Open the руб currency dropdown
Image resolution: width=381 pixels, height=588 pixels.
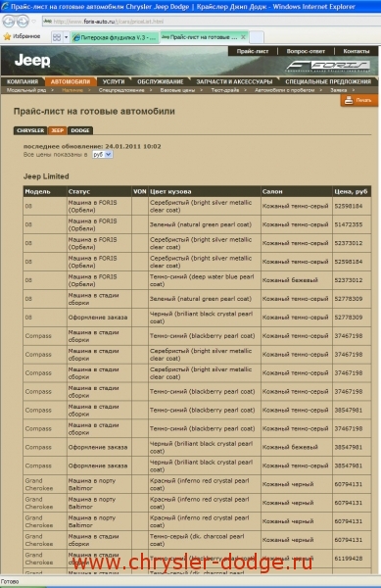tap(102, 155)
